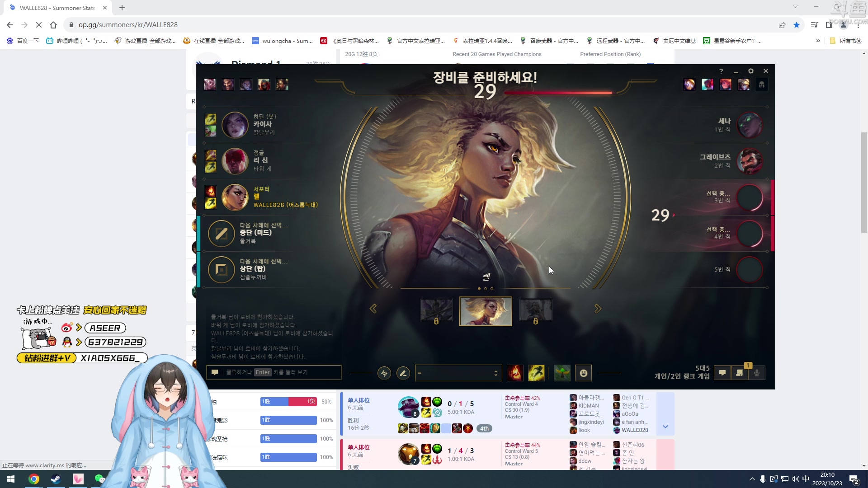Show previous skin with left arrow
Image resolution: width=868 pixels, height=488 pixels.
click(373, 309)
